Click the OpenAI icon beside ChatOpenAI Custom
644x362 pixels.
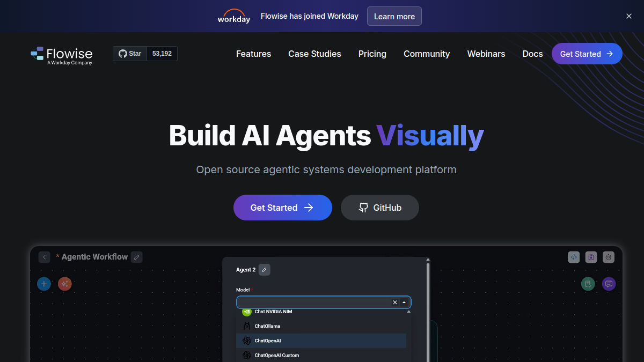(x=247, y=355)
